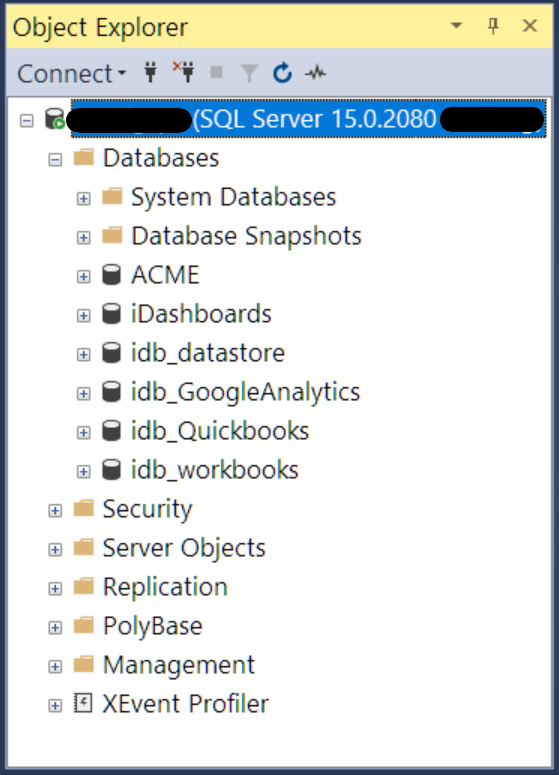Expand the System Databases folder
The height and width of the screenshot is (775, 559).
(x=84, y=199)
